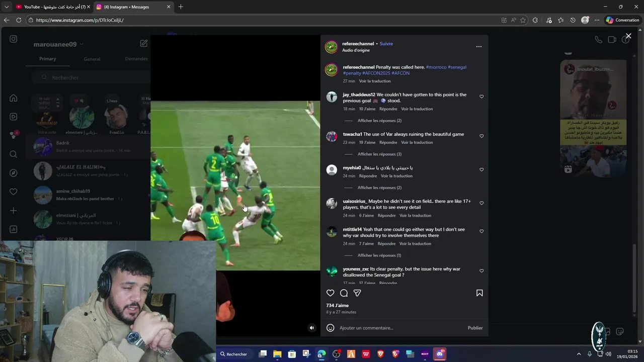Compose new message pencil icon
The image size is (644, 362).
[x=143, y=44]
